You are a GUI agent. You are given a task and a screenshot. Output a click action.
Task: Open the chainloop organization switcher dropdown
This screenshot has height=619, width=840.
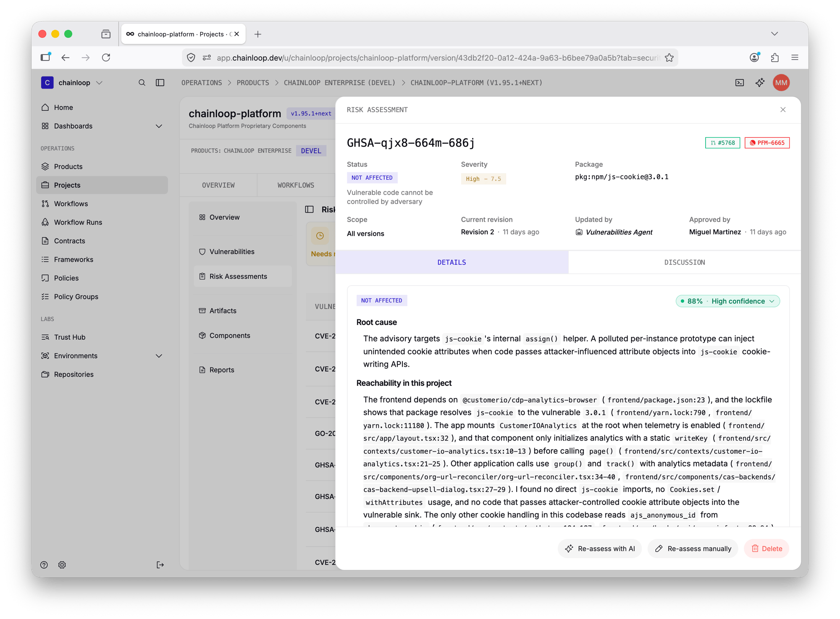point(72,83)
